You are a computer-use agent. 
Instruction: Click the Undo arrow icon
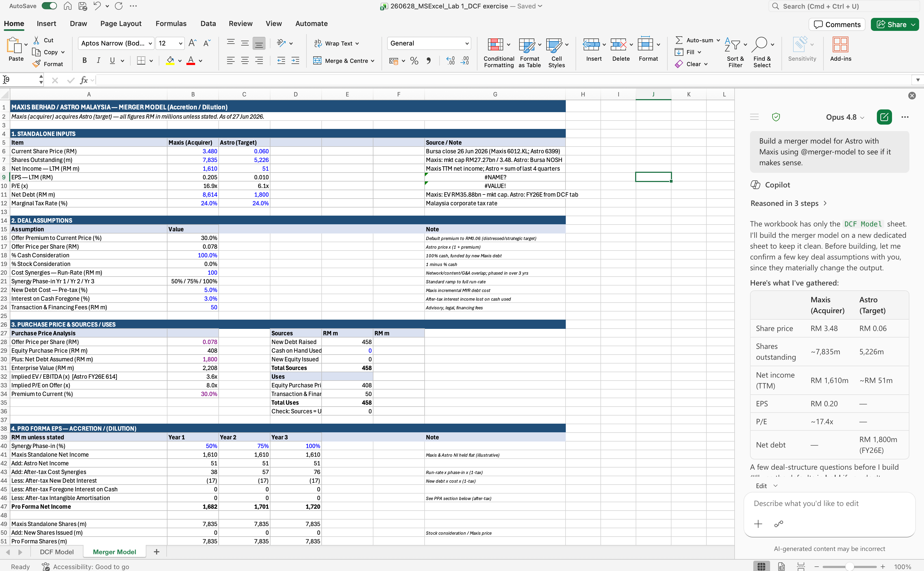97,6
